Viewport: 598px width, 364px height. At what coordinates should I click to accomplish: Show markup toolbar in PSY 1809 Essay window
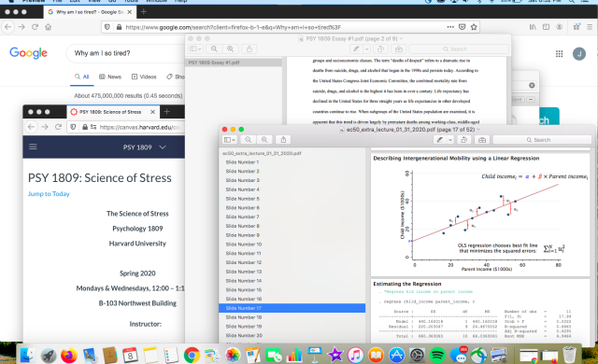(399, 49)
